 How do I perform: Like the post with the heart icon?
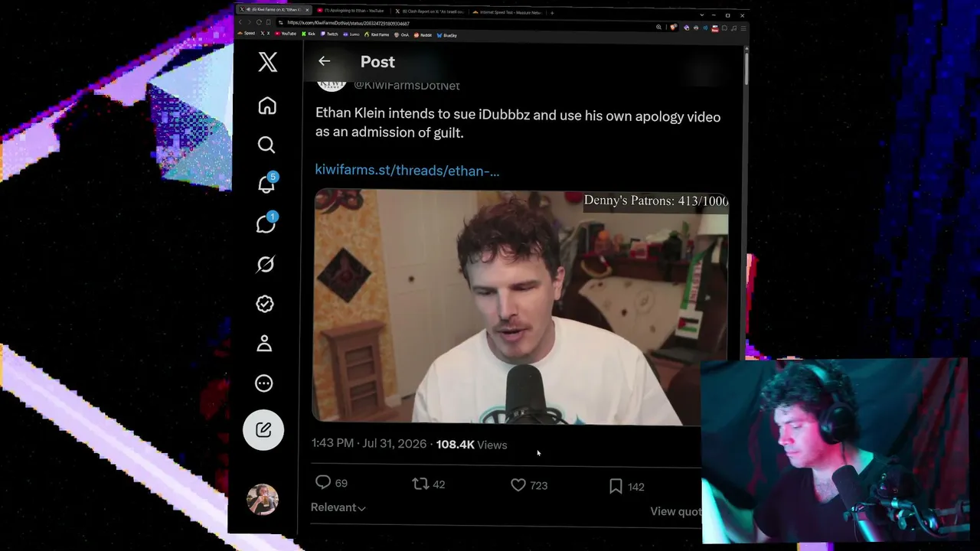click(x=518, y=485)
